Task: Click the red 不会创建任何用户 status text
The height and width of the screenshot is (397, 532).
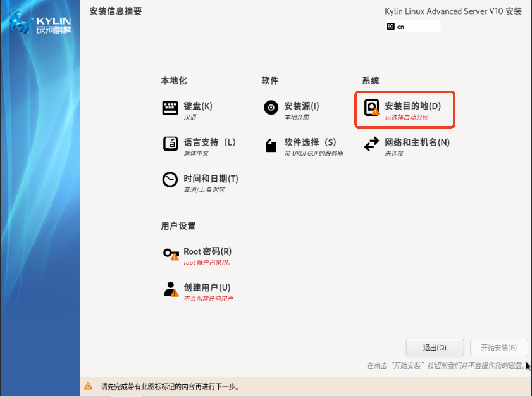Action: (x=208, y=299)
